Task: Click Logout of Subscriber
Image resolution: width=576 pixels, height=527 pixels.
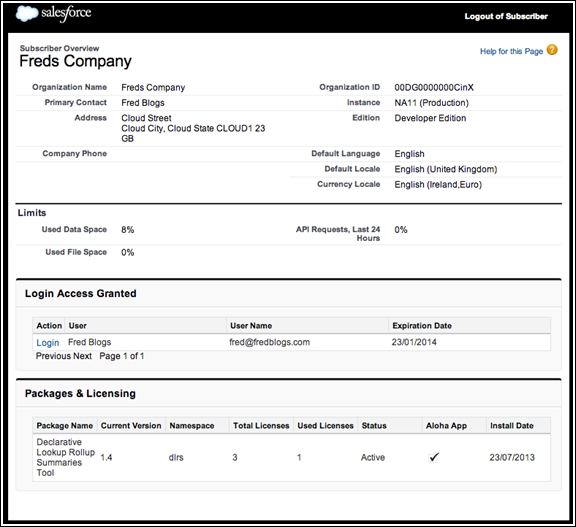Action: click(506, 16)
